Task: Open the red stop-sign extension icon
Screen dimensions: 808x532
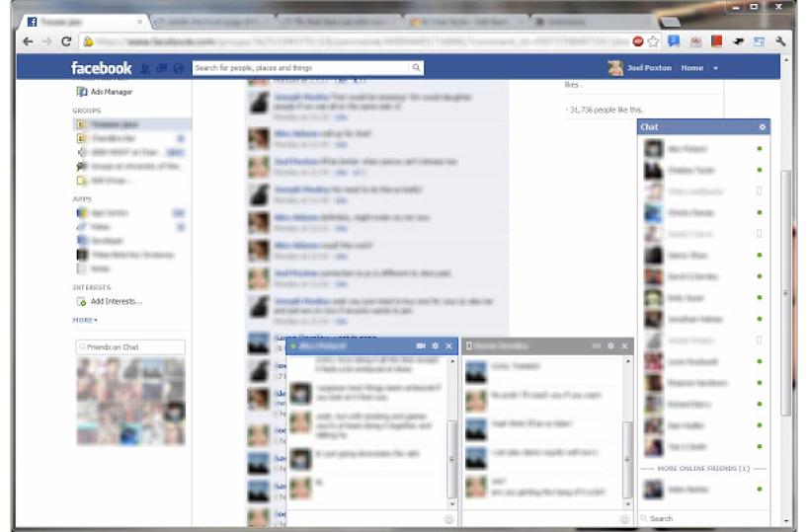Action: (638, 41)
